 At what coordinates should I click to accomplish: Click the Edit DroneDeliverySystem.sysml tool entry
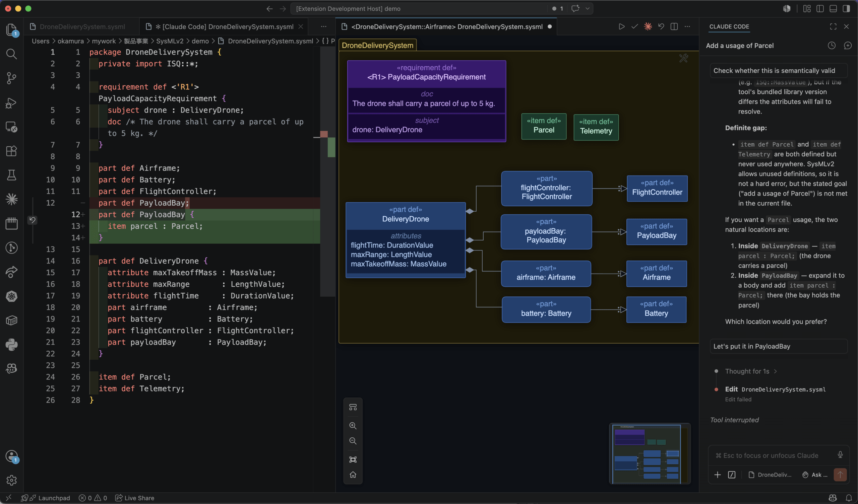[x=775, y=389]
